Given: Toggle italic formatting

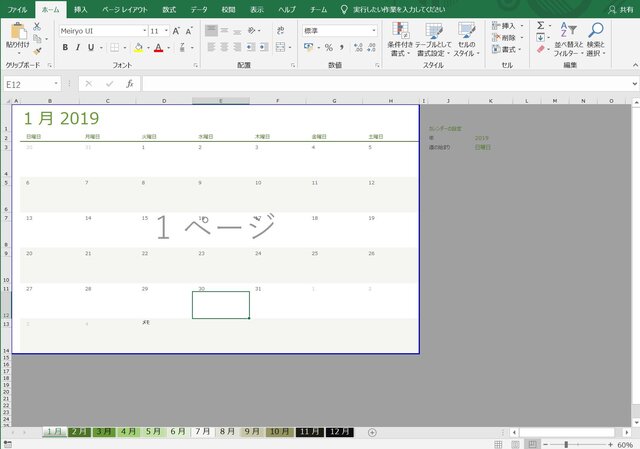Looking at the screenshot, I should click(78, 48).
